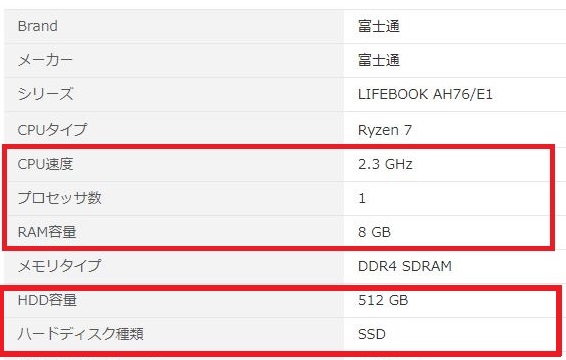The width and height of the screenshot is (566, 360).
Task: Click the プロセッサ数 label
Action: (x=60, y=198)
